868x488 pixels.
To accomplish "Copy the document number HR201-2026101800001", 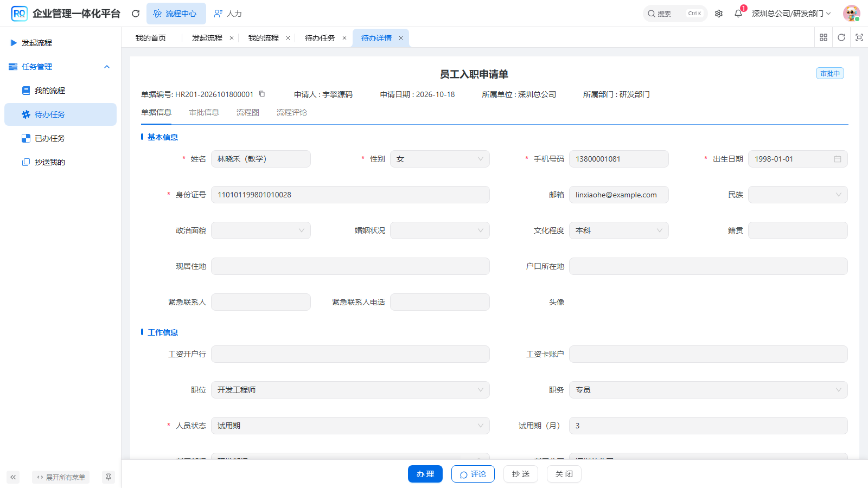I will click(262, 94).
